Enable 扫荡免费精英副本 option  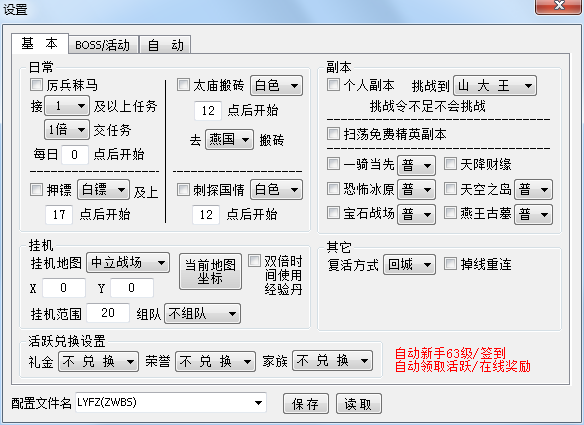pyautogui.click(x=333, y=134)
